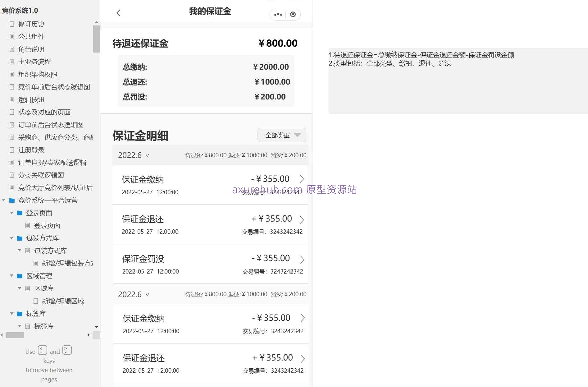Select 注册登录 in the sidebar
Screen dimensions: 588x387
coord(31,150)
